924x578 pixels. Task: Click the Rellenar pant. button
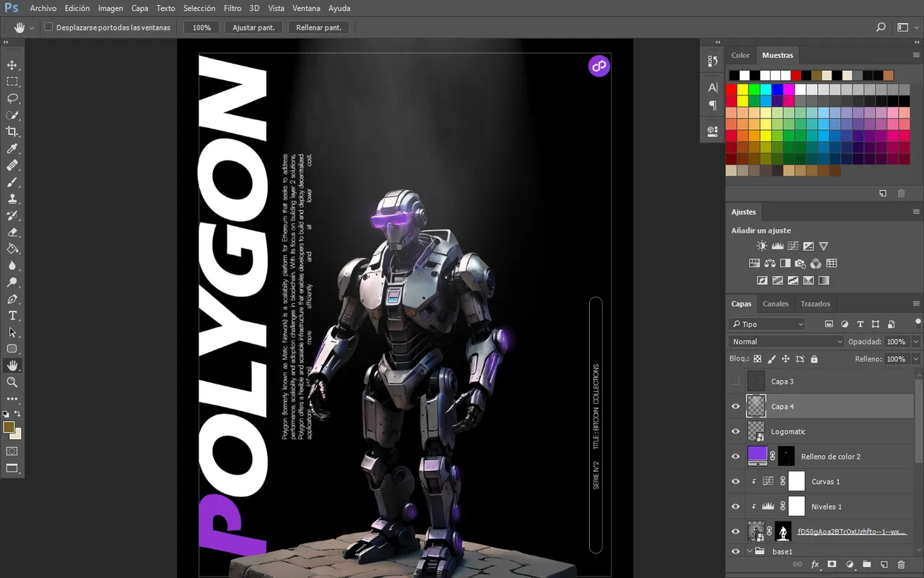click(318, 27)
